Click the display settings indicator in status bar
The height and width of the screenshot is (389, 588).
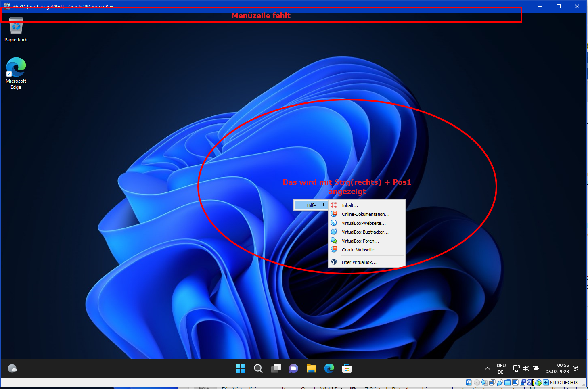[515, 383]
